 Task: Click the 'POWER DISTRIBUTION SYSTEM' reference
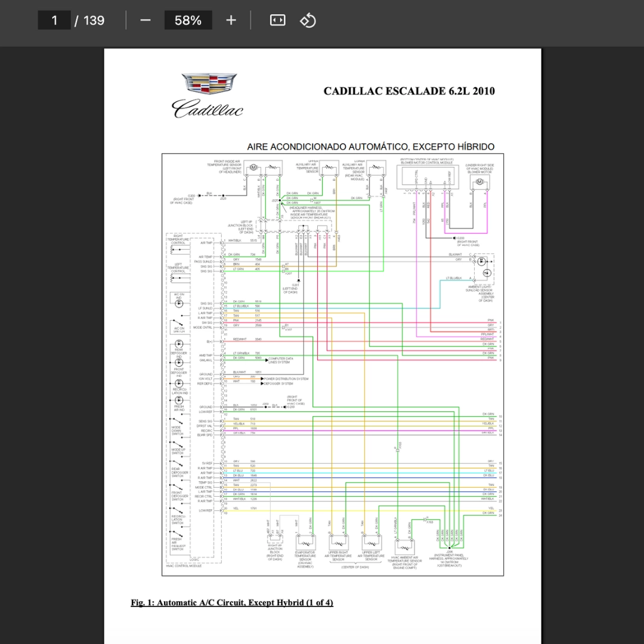pyautogui.click(x=286, y=379)
